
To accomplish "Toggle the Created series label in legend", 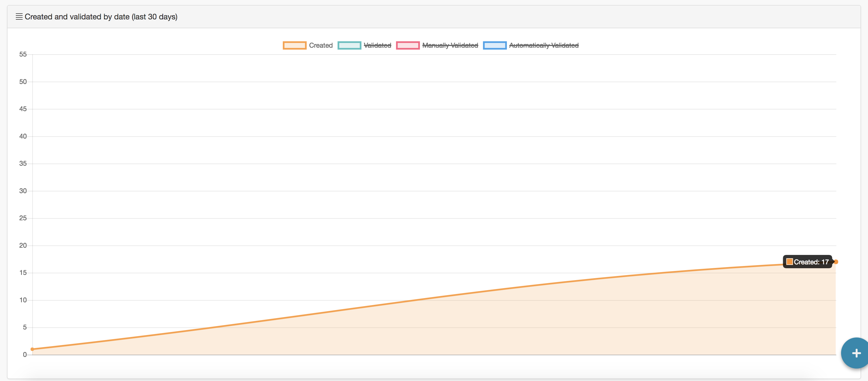I will coord(321,45).
